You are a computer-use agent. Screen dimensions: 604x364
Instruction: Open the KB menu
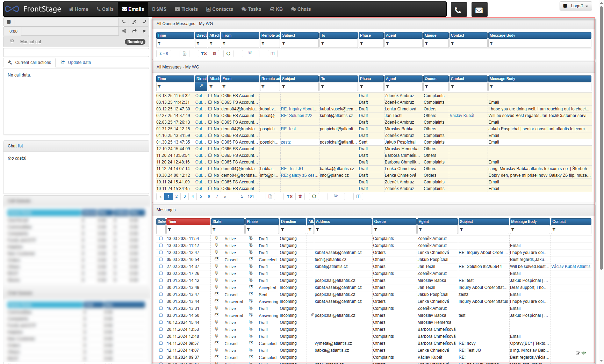(276, 9)
